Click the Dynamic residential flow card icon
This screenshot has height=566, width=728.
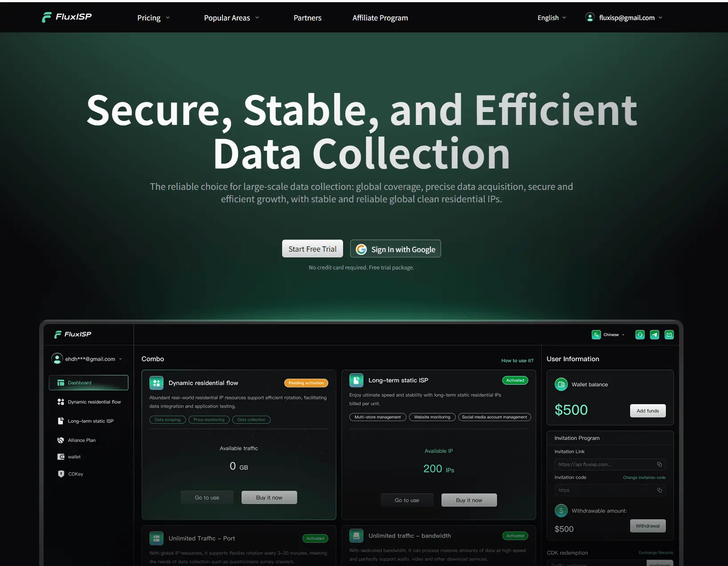pyautogui.click(x=157, y=383)
